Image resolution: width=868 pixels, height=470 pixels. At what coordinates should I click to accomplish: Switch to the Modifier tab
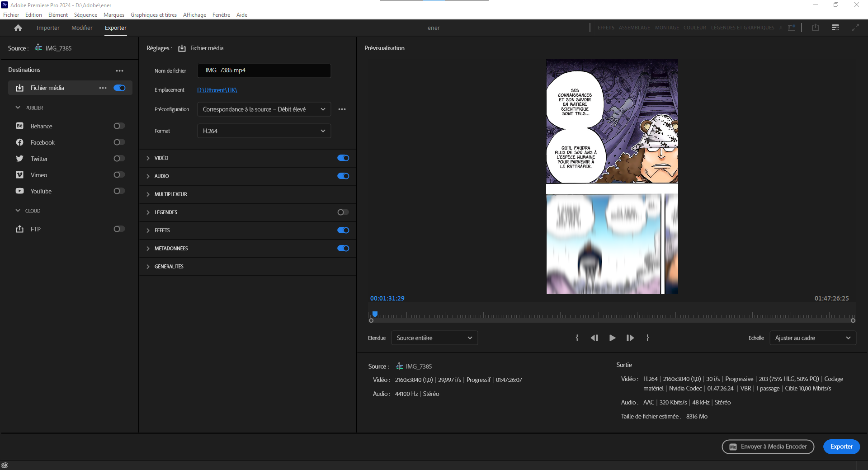tap(82, 28)
